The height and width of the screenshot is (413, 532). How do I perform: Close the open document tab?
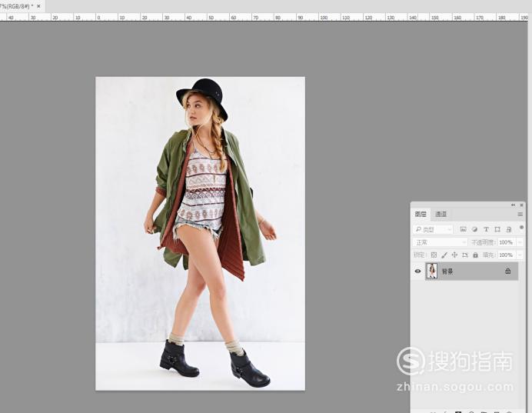[38, 6]
